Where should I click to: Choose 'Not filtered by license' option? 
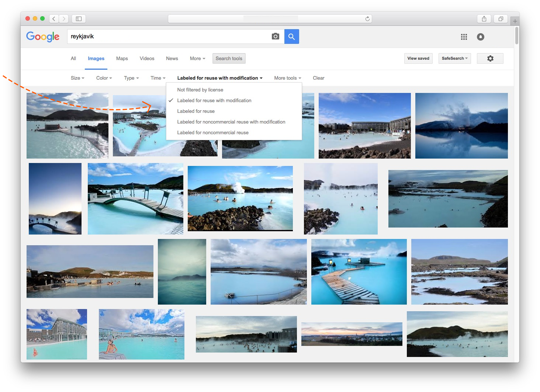click(200, 90)
